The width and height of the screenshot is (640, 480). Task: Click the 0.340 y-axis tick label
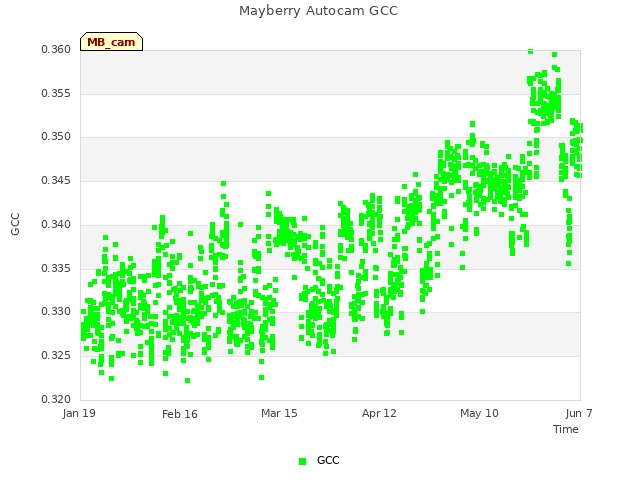56,224
